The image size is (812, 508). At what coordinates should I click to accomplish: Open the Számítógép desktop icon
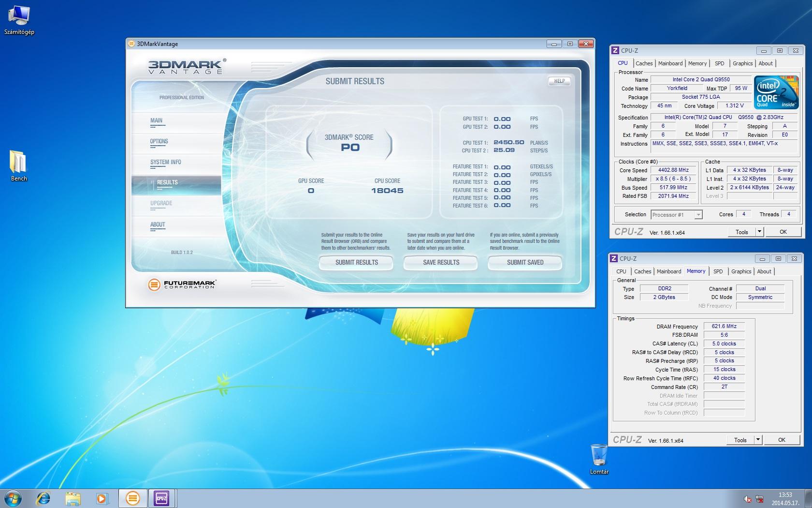tap(19, 20)
